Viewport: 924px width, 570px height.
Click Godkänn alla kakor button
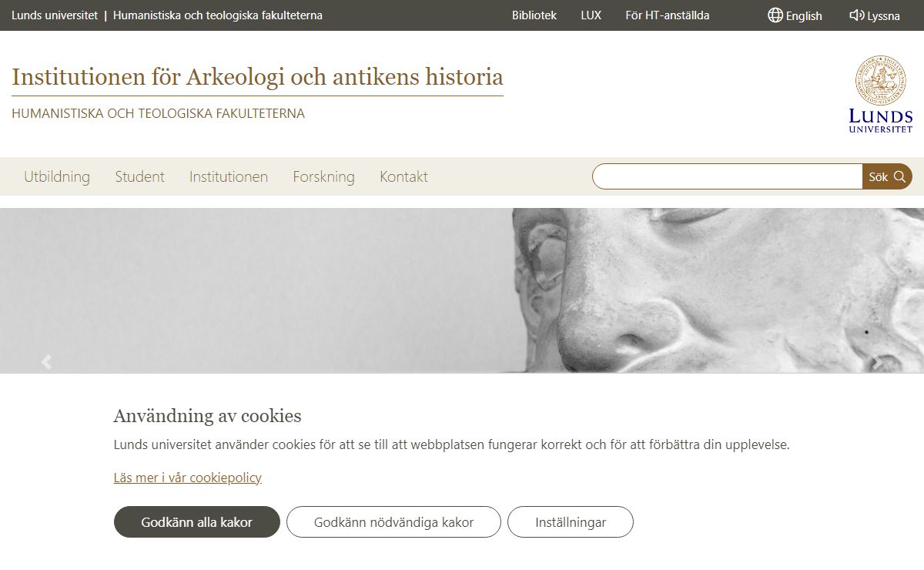click(197, 522)
